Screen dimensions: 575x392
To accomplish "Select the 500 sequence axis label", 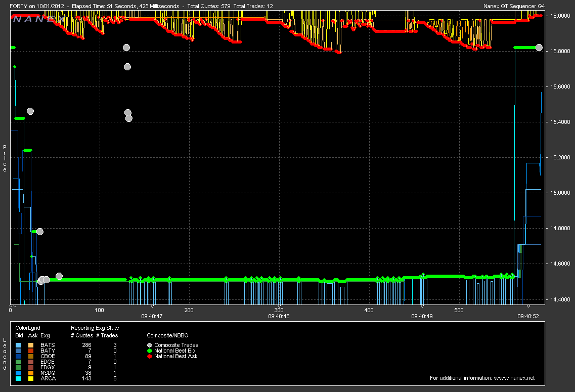I will (x=459, y=310).
